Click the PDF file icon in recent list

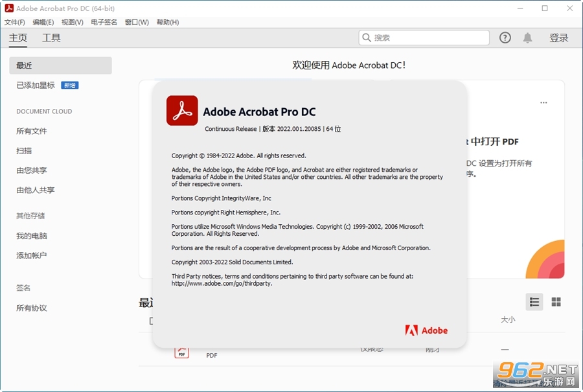coord(181,352)
